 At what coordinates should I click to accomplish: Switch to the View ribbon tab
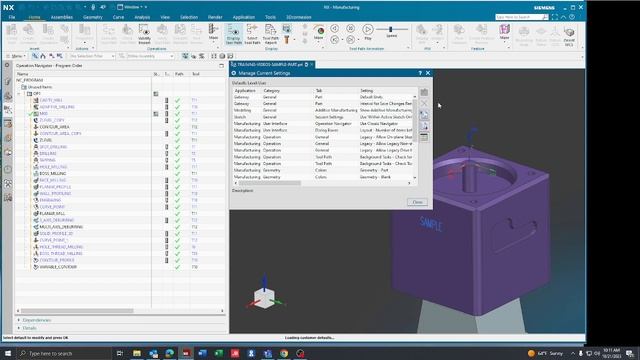[165, 17]
